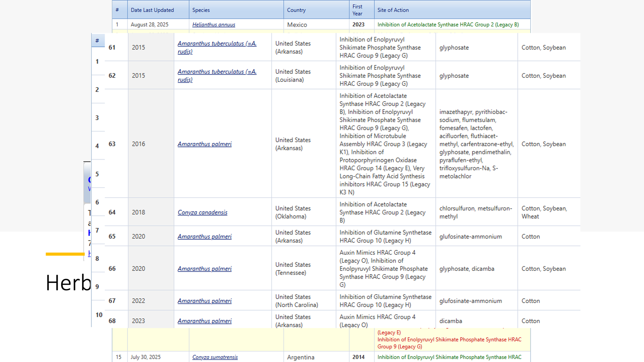The width and height of the screenshot is (644, 362).
Task: Open Amaranthus palmeri link in row 66
Action: pyautogui.click(x=204, y=269)
